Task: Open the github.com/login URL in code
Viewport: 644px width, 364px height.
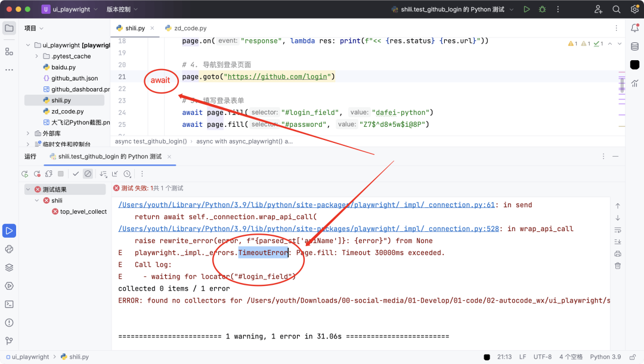Action: (x=277, y=76)
